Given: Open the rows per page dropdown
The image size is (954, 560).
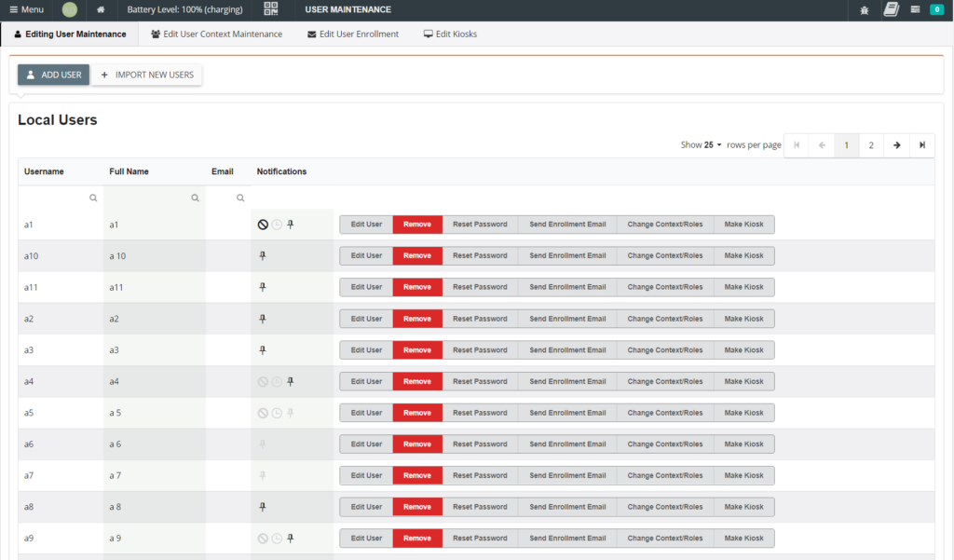Looking at the screenshot, I should pyautogui.click(x=713, y=144).
